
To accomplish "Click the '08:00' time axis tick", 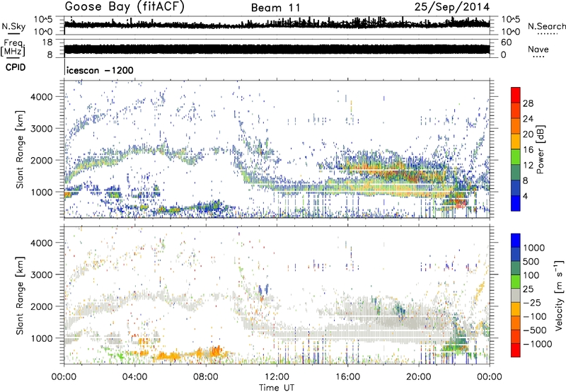I will pos(206,377).
